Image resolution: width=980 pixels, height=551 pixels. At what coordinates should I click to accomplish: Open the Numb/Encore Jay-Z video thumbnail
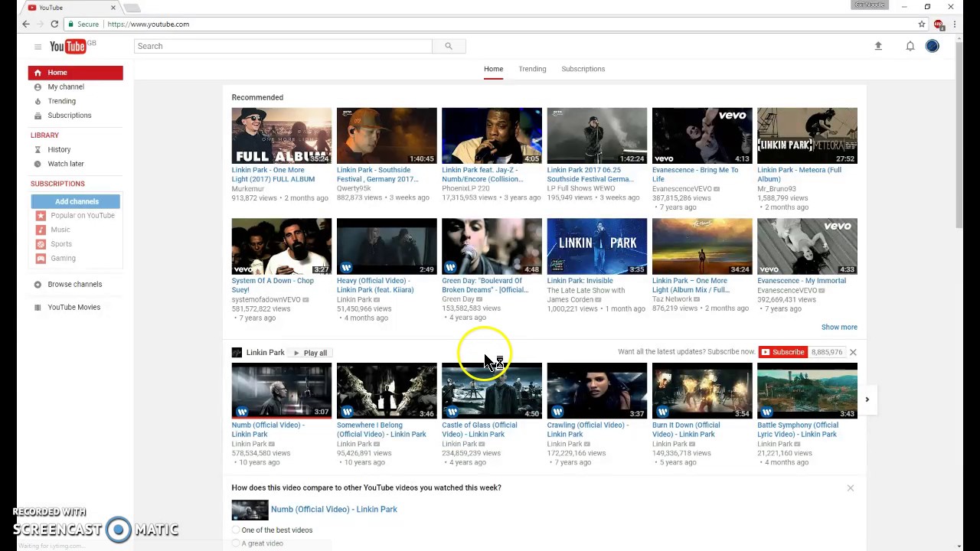(x=492, y=136)
